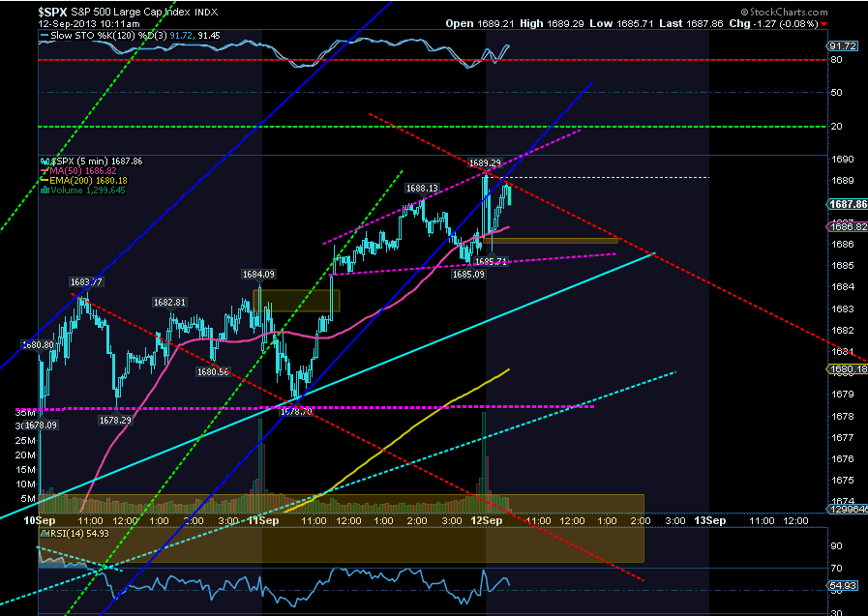Click the candlestick icon beside $SPX (5 min)

coord(45,161)
